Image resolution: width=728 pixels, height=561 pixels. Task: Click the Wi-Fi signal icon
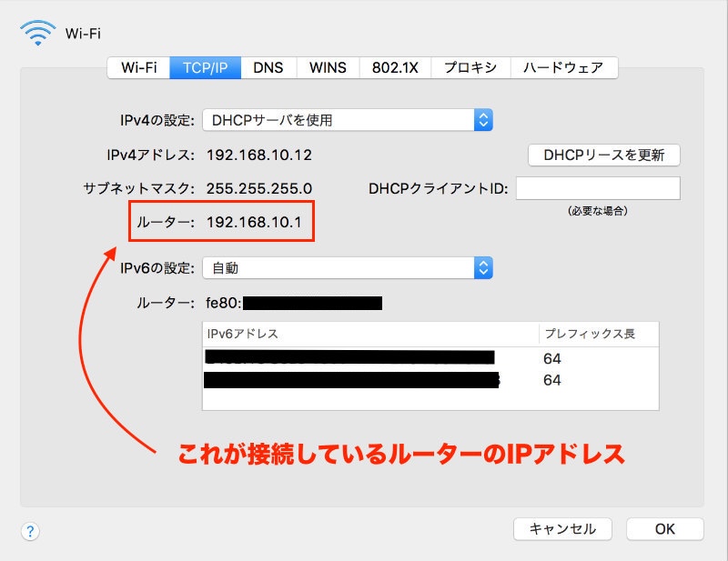37,34
